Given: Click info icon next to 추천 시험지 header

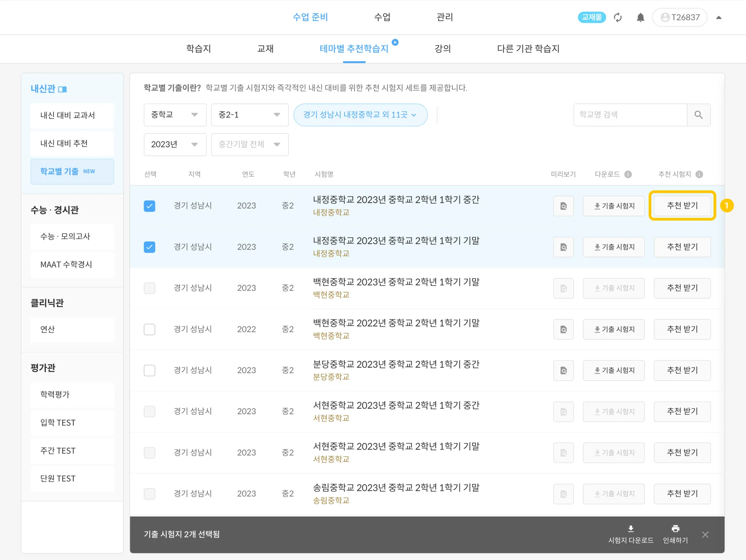Looking at the screenshot, I should [x=699, y=174].
